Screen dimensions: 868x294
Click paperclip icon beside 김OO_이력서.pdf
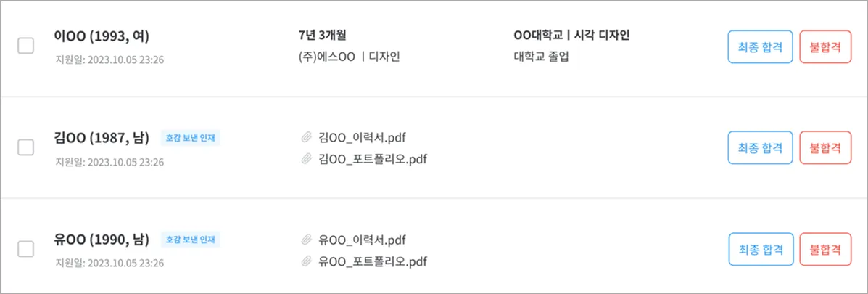pos(306,138)
